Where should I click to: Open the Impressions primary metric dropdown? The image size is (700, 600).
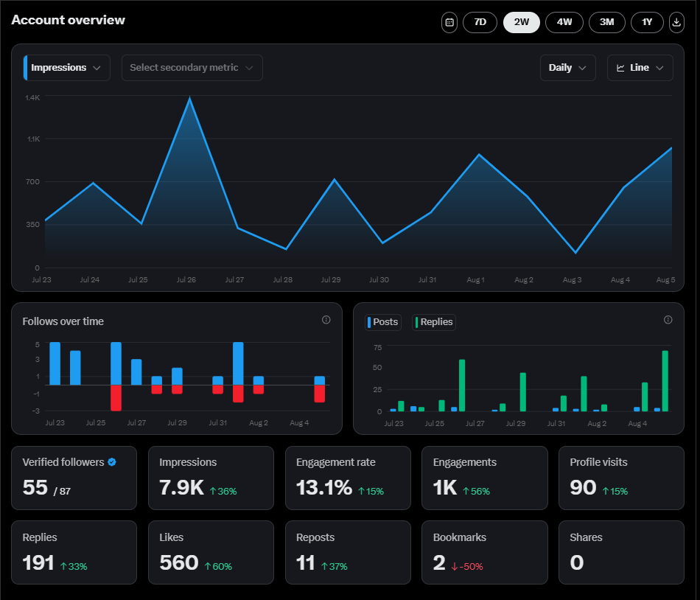pos(67,68)
